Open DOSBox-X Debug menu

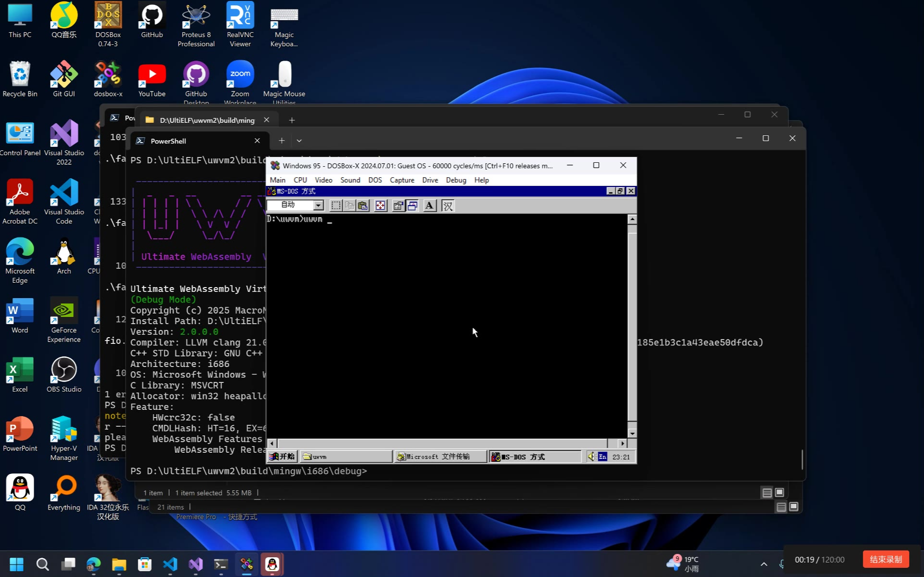tap(456, 180)
